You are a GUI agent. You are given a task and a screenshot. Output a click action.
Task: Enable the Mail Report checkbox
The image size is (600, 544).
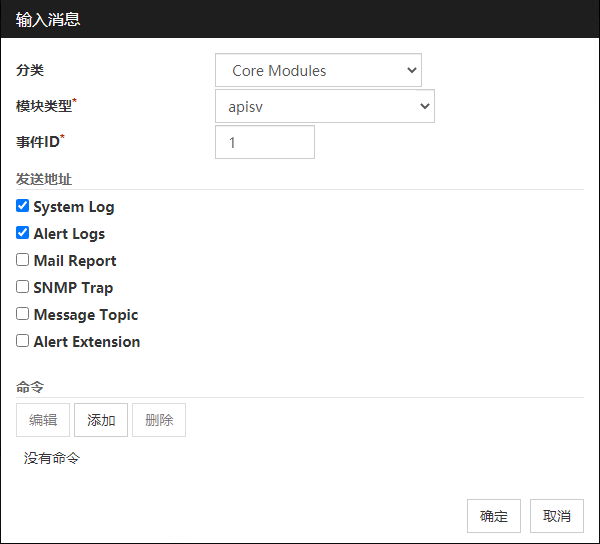pyautogui.click(x=23, y=260)
